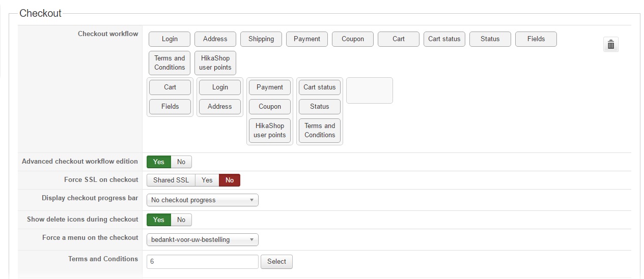Open the checkout progress bar dropdown
Viewport: 644px width, 279px height.
[202, 200]
